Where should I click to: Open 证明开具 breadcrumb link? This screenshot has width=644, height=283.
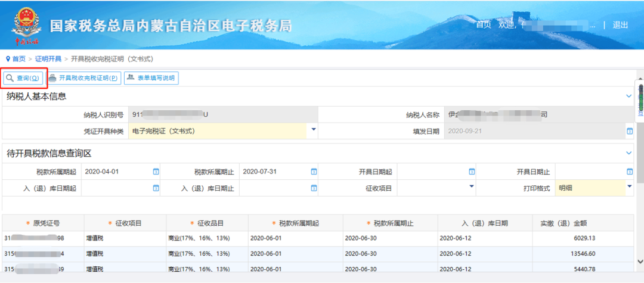[x=48, y=59]
